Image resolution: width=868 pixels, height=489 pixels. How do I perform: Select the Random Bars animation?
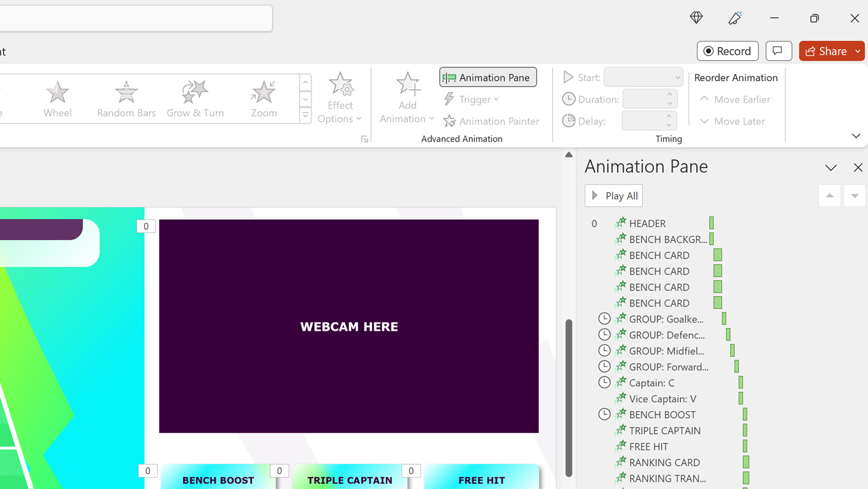[x=126, y=99]
